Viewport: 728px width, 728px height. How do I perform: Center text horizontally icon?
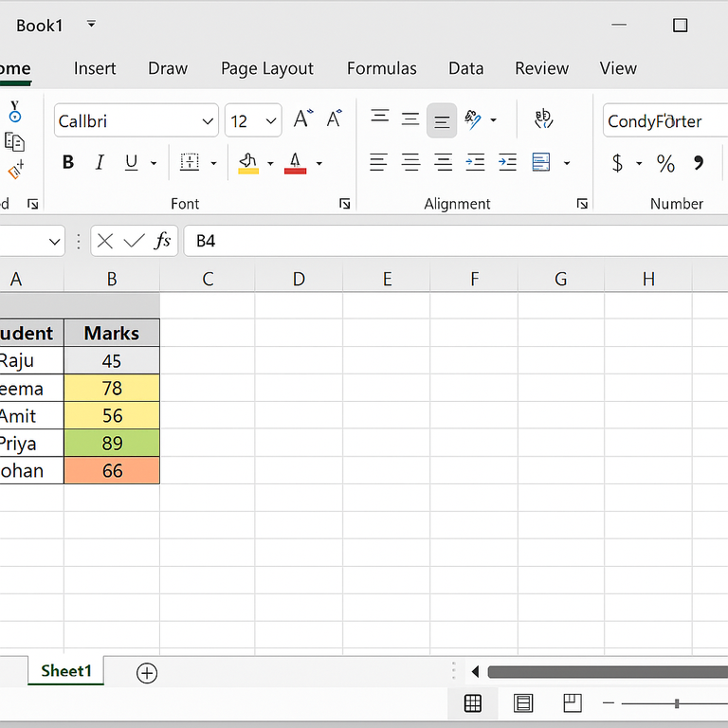410,162
